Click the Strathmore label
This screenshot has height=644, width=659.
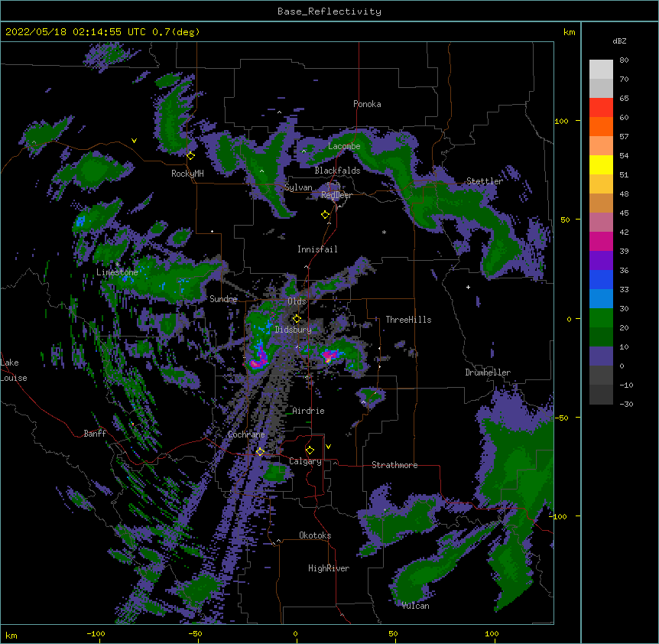394,465
